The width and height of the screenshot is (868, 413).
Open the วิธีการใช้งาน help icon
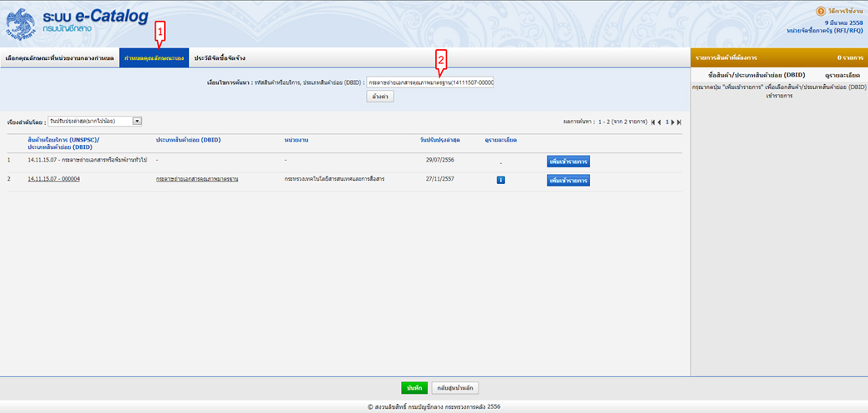coord(821,12)
